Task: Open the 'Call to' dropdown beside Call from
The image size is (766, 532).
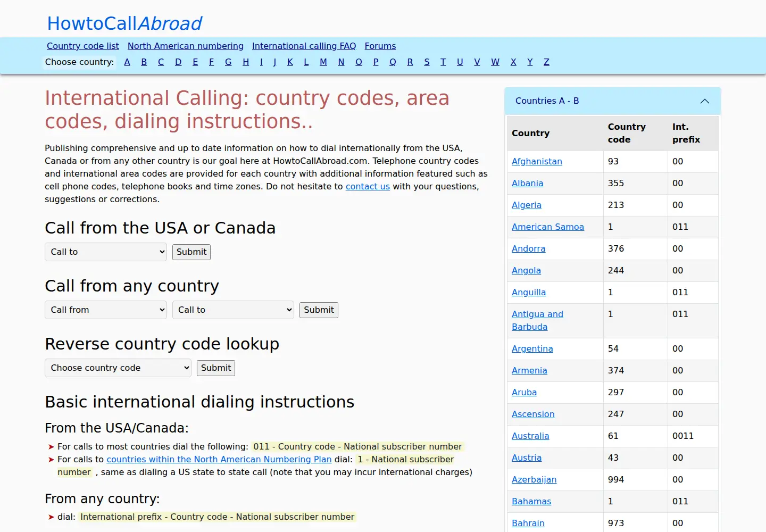Action: (233, 310)
